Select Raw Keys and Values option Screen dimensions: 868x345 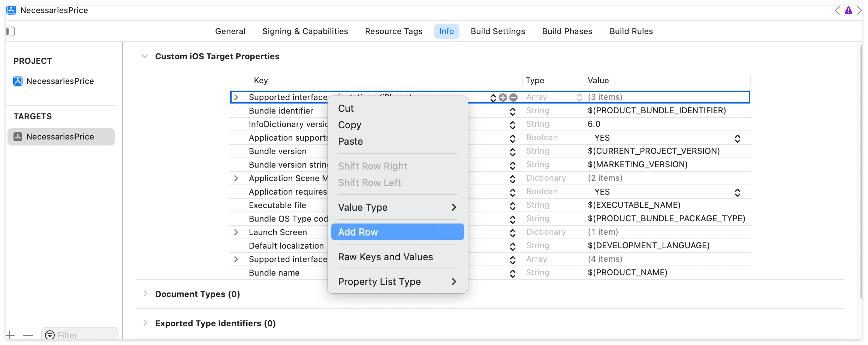click(x=385, y=257)
